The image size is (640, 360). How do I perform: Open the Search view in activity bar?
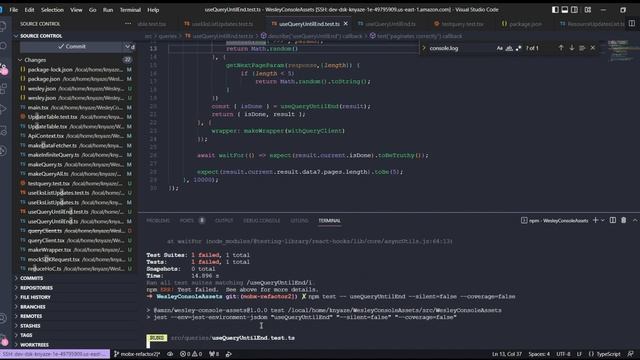(x=3, y=46)
